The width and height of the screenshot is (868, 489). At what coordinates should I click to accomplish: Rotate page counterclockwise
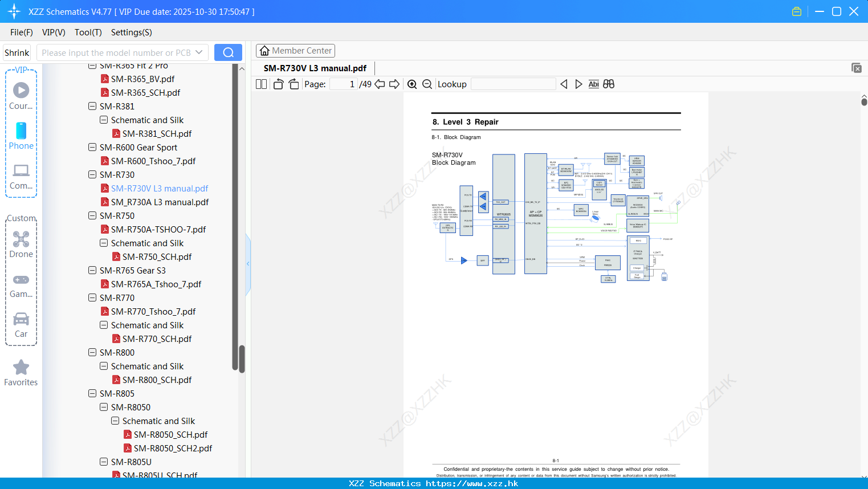click(x=278, y=84)
